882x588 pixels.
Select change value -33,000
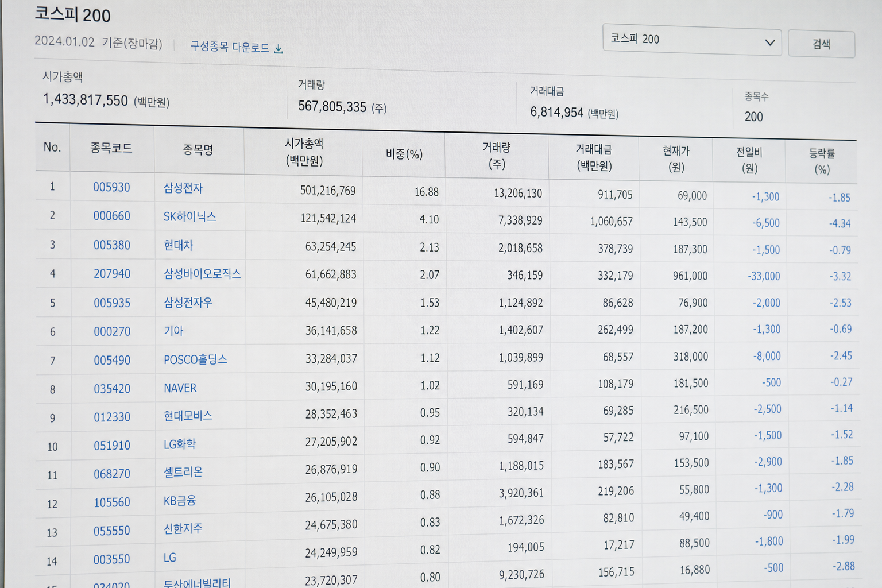(764, 276)
